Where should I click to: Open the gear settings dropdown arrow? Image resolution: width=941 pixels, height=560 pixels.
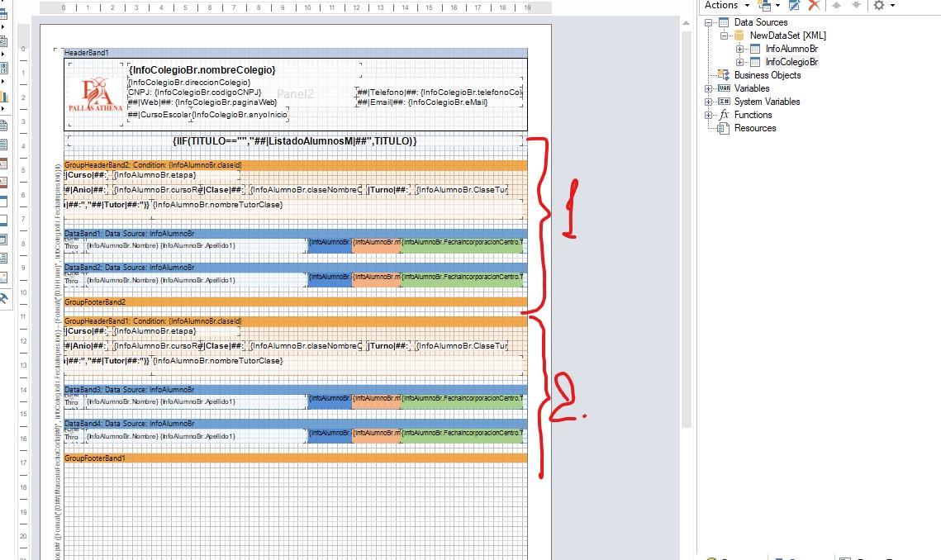pyautogui.click(x=893, y=6)
